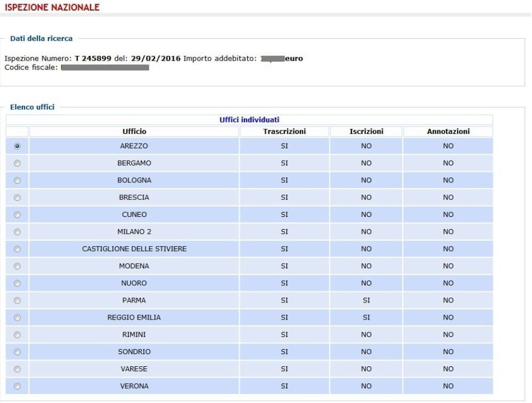Viewport: 532px width, 403px height.
Task: Click the Ufficio column header
Action: click(x=134, y=131)
